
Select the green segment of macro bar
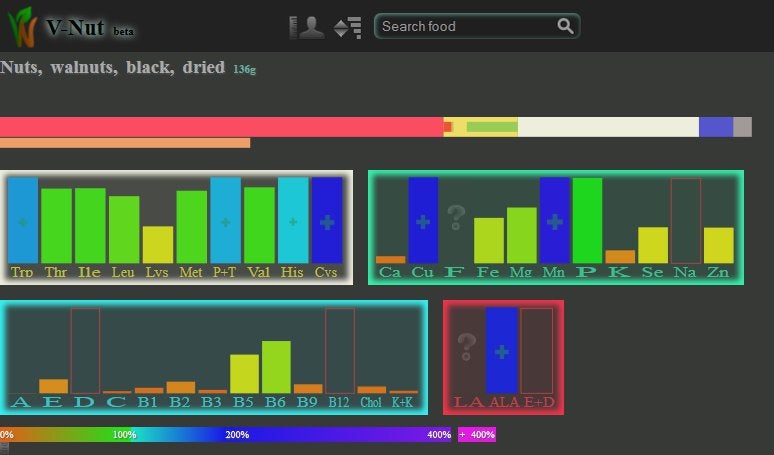[x=492, y=127]
